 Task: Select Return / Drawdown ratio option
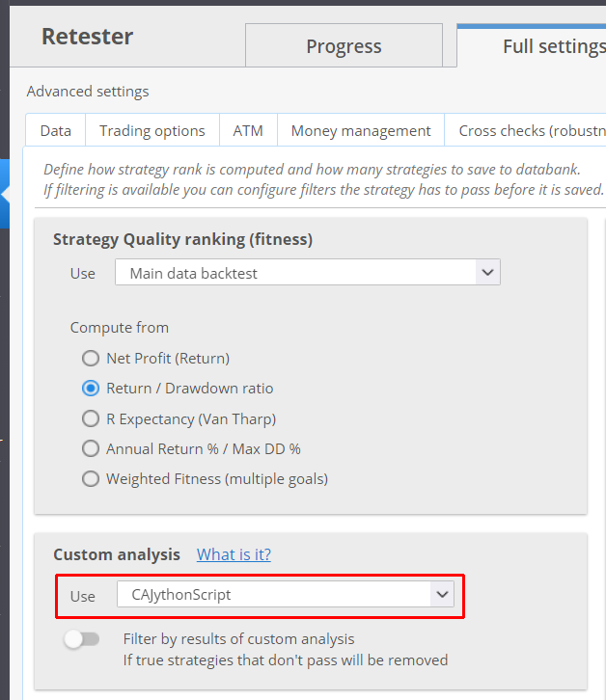point(91,389)
